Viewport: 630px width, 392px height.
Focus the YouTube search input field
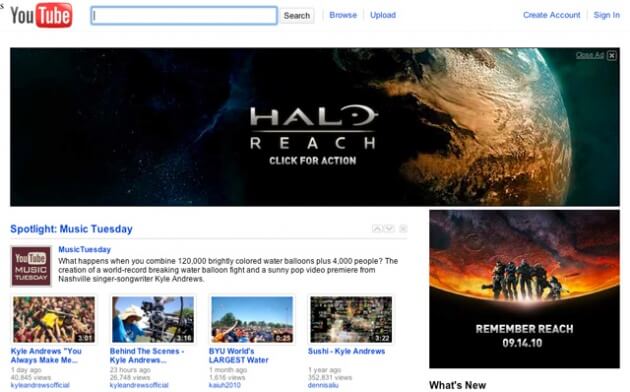(184, 16)
